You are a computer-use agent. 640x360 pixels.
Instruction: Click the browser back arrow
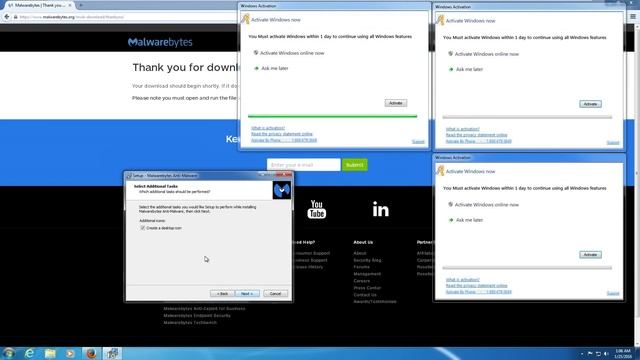pyautogui.click(x=7, y=17)
